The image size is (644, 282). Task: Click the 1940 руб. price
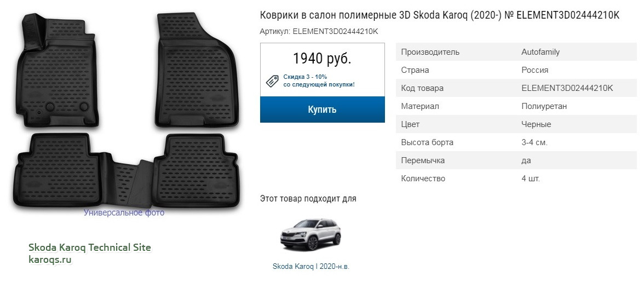tap(322, 59)
